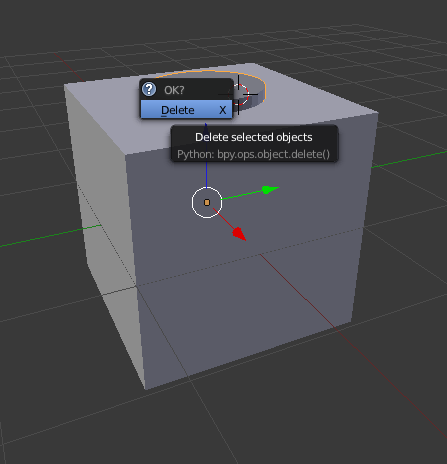Click the green Y-axis manipulator arrow
This screenshot has width=447, height=464.
[x=270, y=190]
